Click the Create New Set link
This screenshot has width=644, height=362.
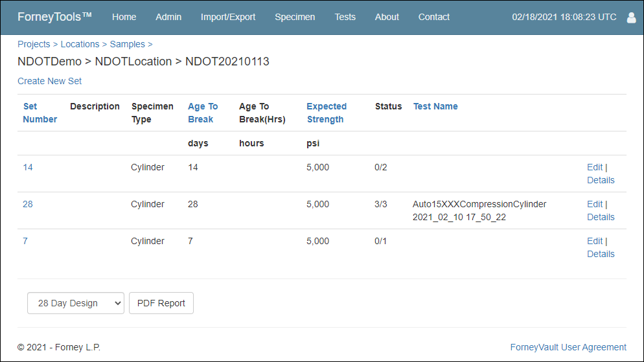tap(50, 81)
